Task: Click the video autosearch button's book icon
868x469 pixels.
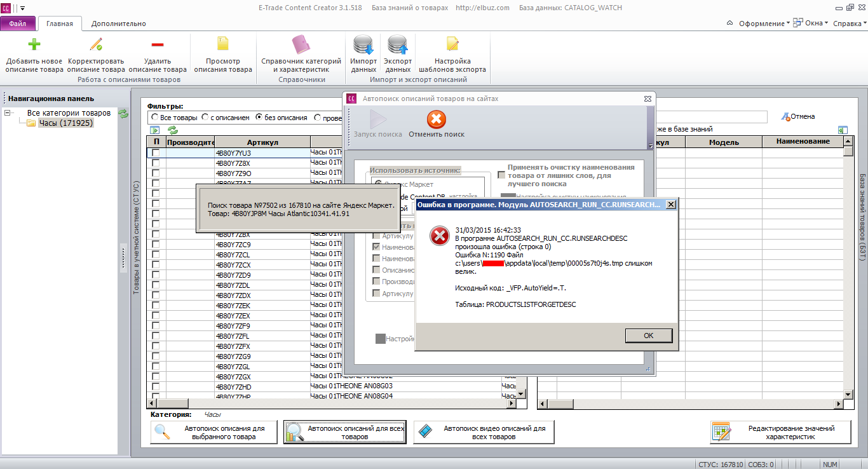Action: tap(425, 432)
